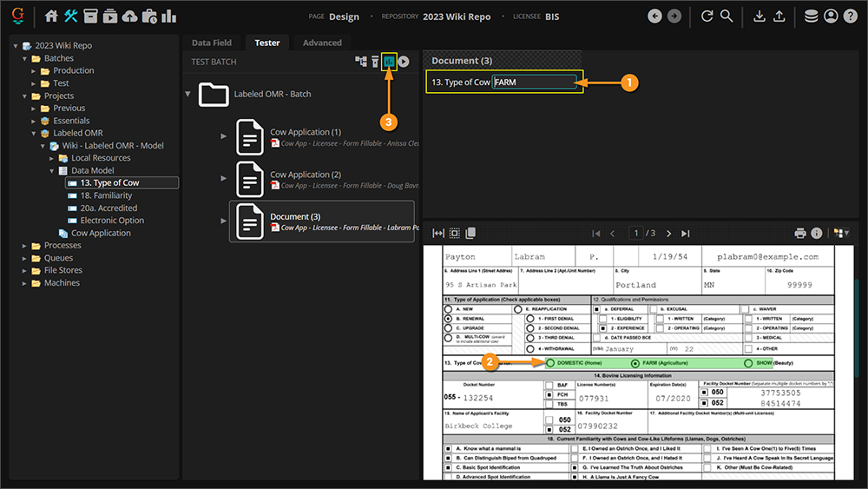Open search with the magnifier icon
Image resolution: width=868 pixels, height=489 pixels.
coord(727,16)
